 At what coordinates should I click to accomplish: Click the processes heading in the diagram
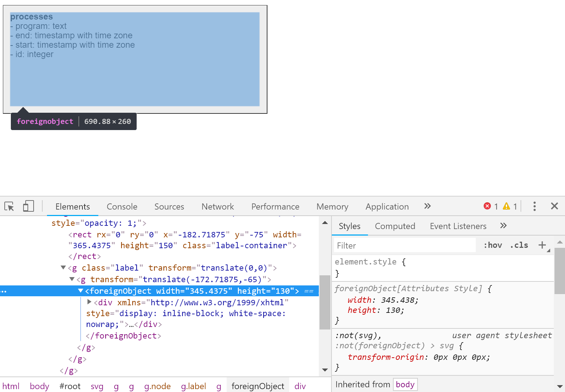(31, 17)
